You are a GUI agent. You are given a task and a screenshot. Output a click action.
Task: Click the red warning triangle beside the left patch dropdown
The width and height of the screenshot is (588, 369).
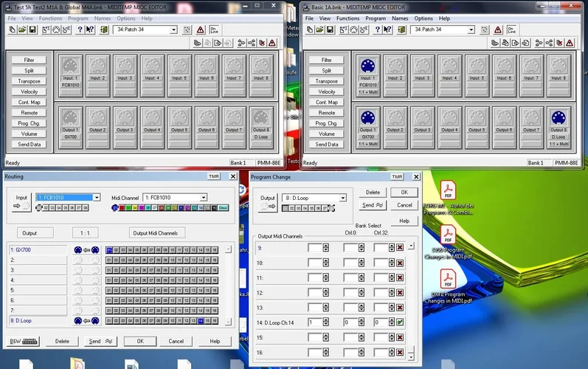click(x=200, y=30)
